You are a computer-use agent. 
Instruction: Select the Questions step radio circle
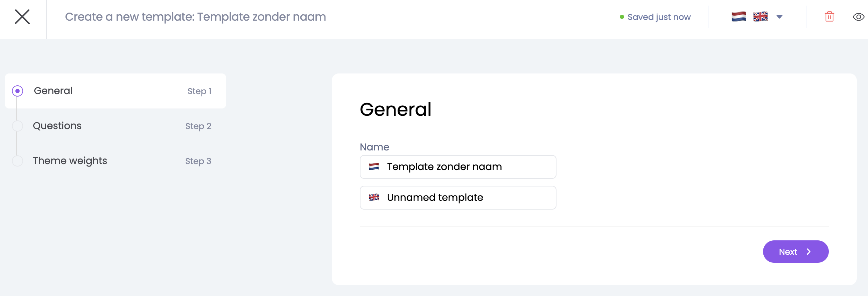pyautogui.click(x=17, y=126)
